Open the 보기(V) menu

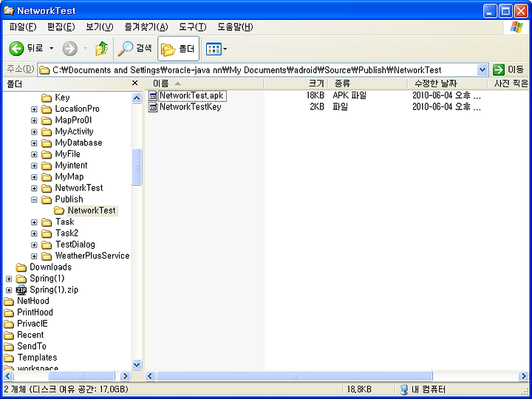[100, 27]
